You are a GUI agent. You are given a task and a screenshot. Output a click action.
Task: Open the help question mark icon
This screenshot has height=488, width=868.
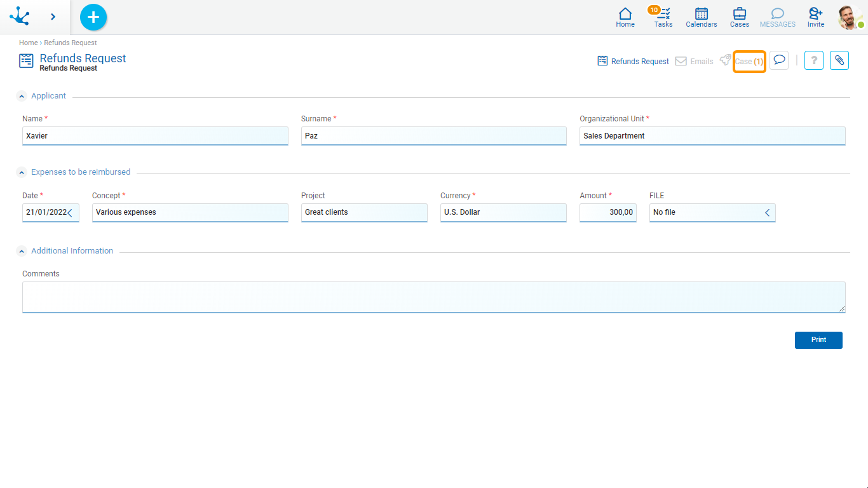[814, 60]
